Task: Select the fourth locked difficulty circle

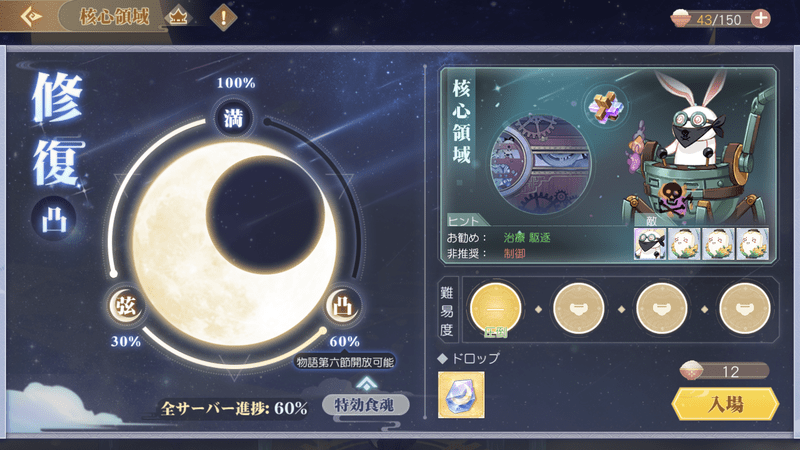Action: click(x=744, y=309)
